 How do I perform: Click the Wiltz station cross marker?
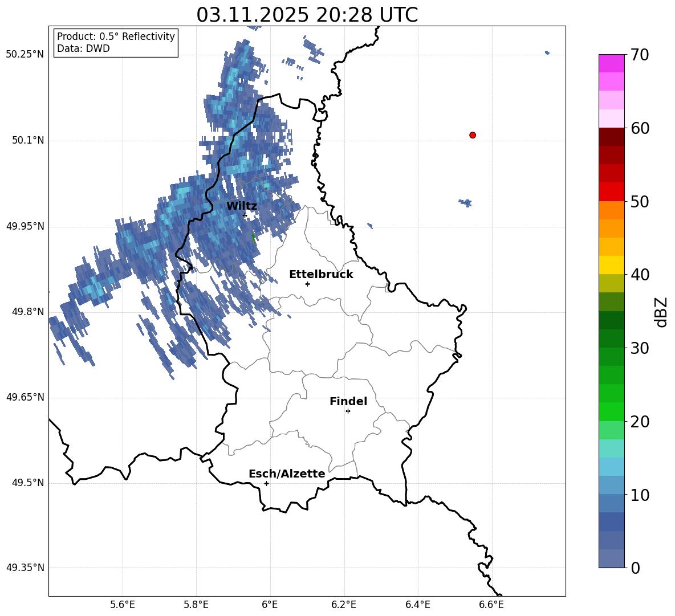point(245,215)
